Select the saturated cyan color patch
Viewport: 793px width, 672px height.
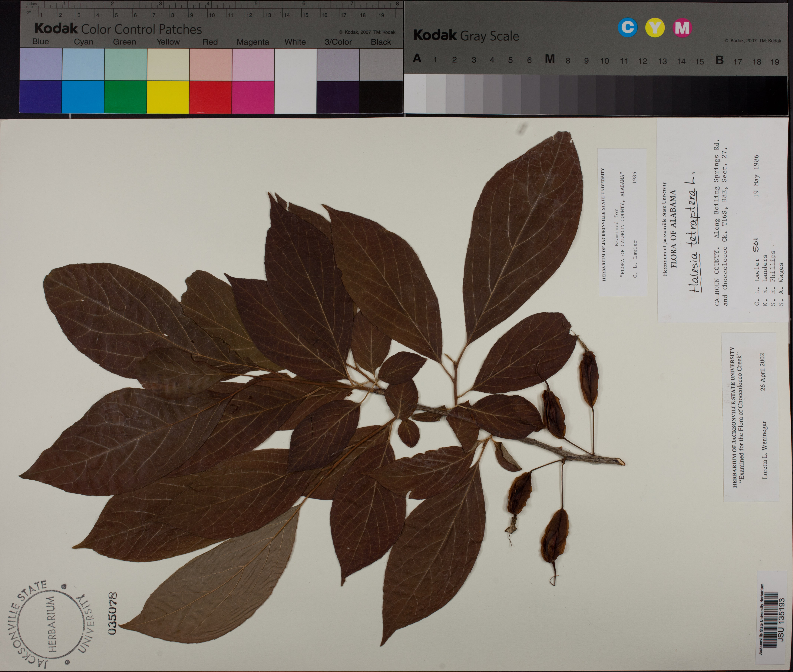83,97
